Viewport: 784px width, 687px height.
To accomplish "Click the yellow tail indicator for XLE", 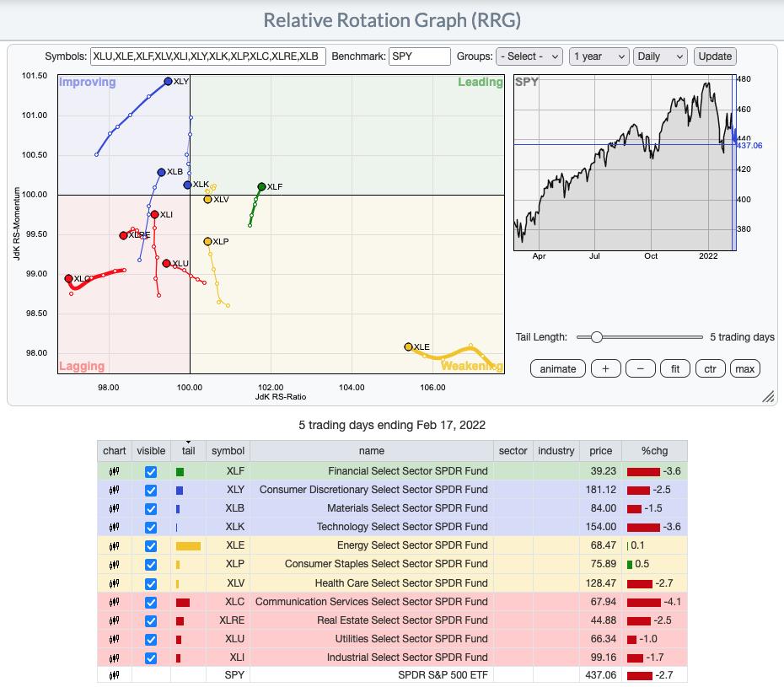I will (x=188, y=546).
